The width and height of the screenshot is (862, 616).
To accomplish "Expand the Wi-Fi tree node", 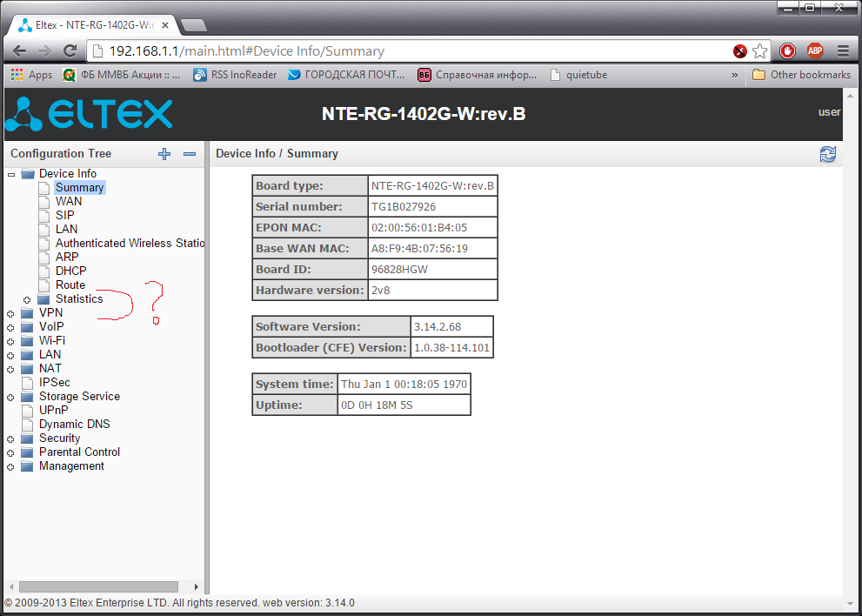I will [10, 342].
